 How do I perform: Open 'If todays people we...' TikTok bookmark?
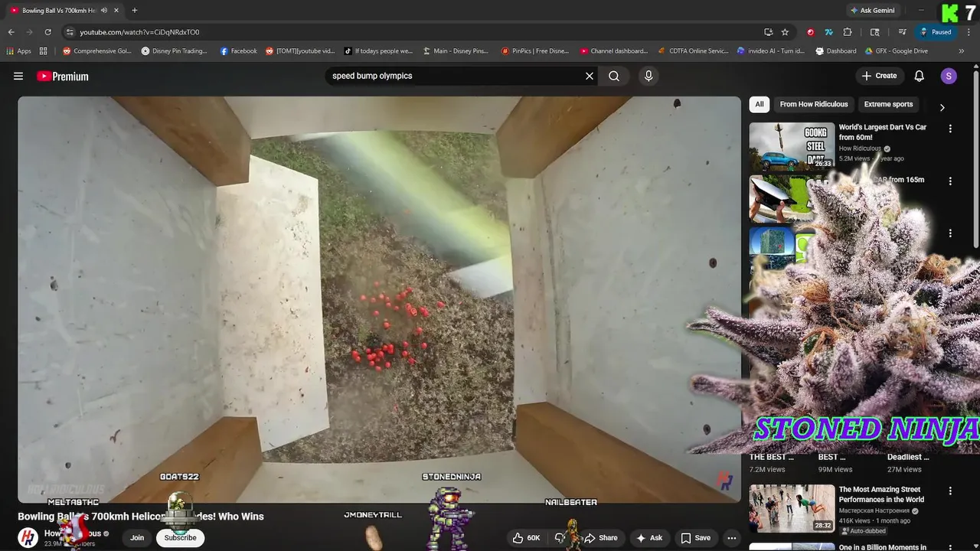pyautogui.click(x=378, y=51)
